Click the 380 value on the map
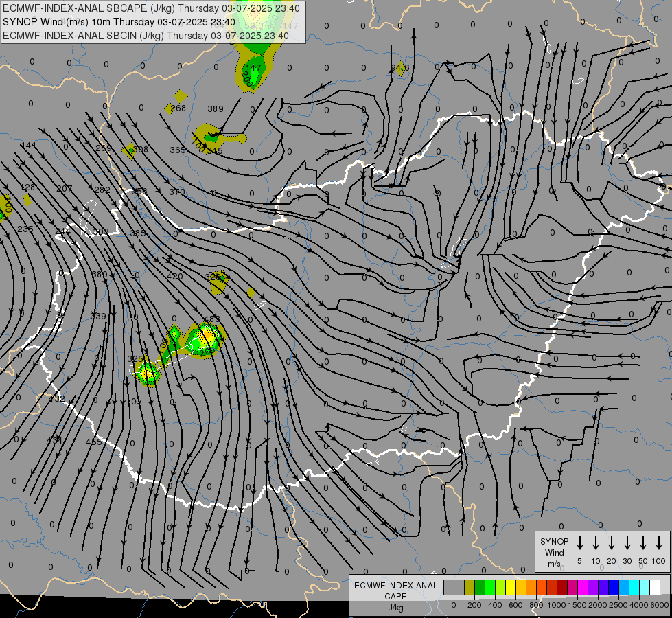 (x=100, y=275)
